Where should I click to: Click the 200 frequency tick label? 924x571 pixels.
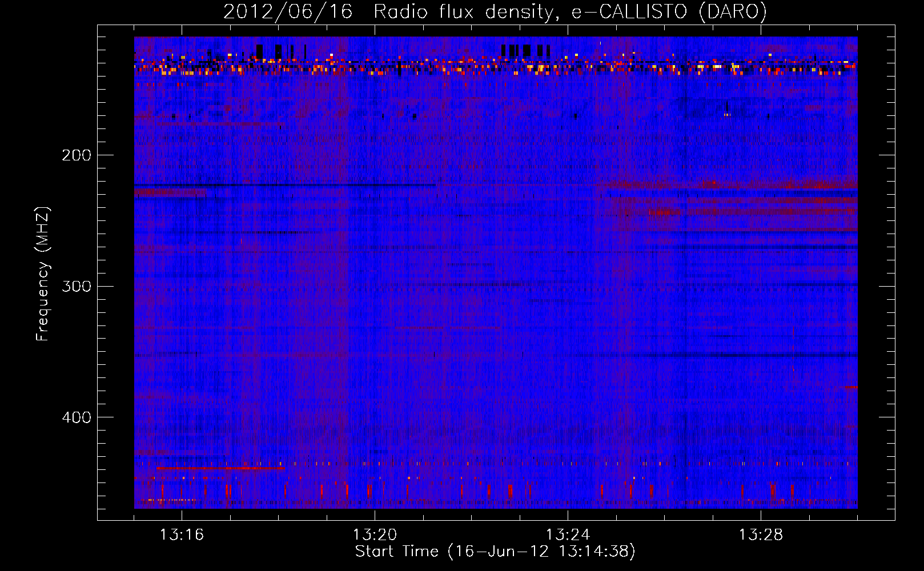tap(77, 155)
